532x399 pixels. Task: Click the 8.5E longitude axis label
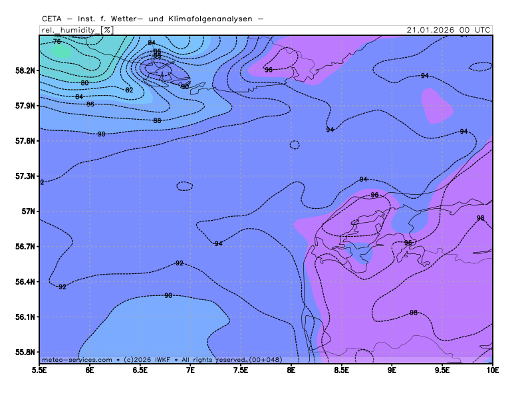click(x=342, y=369)
